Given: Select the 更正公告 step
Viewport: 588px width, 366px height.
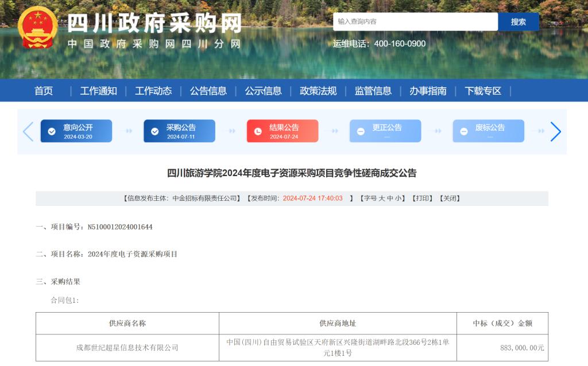Looking at the screenshot, I should 385,131.
